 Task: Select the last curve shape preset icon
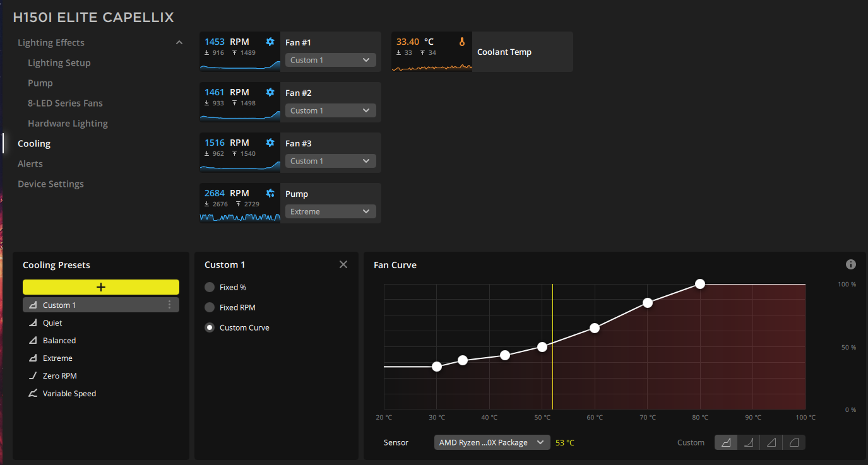click(794, 442)
